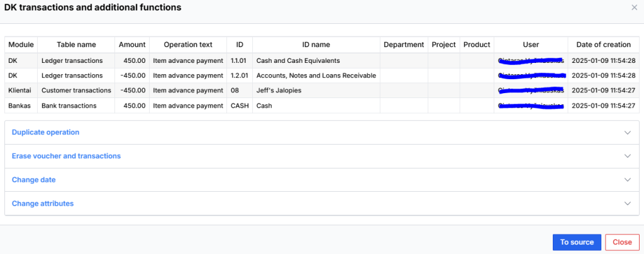Expand the Change date chevron arrow
644x254 pixels.
tap(626, 180)
